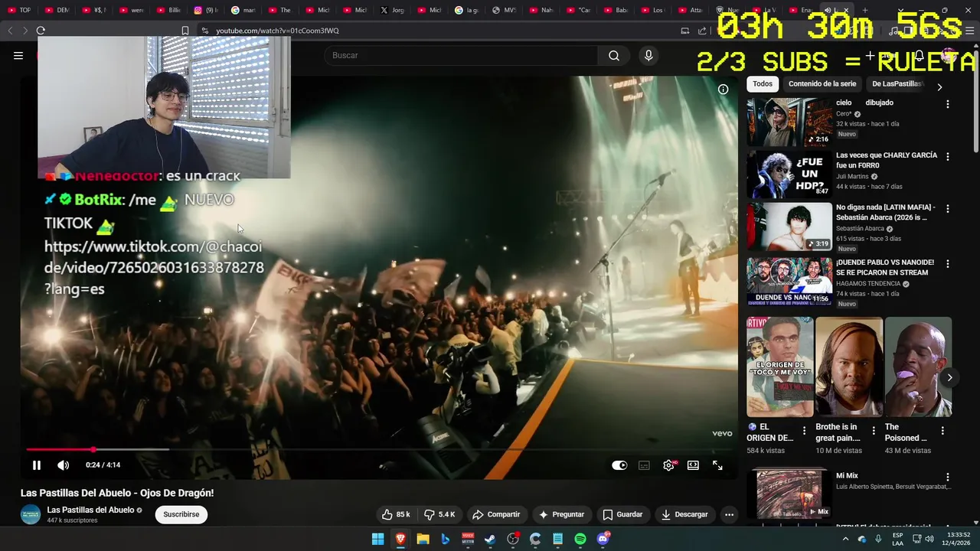Viewport: 980px width, 551px height.
Task: Open options menu for DUENDE PABLO video
Action: tap(948, 263)
